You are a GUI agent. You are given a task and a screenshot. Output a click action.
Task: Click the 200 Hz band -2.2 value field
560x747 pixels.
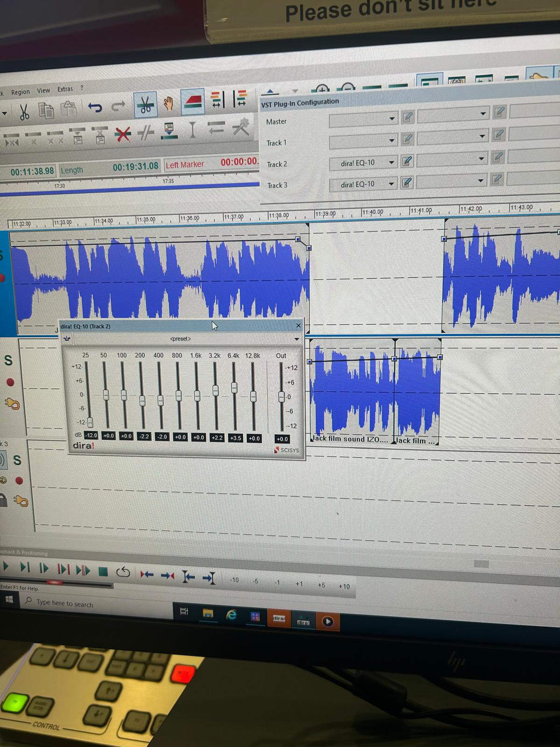(144, 436)
